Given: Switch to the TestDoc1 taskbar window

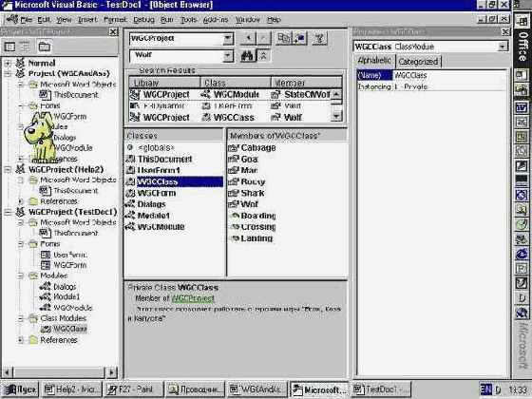Looking at the screenshot, I should click(x=381, y=389).
